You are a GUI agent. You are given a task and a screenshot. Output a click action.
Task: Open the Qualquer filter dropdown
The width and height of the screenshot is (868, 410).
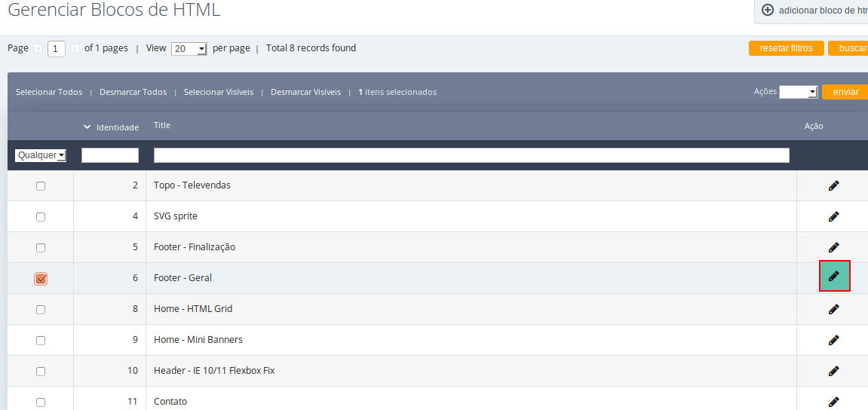click(41, 155)
